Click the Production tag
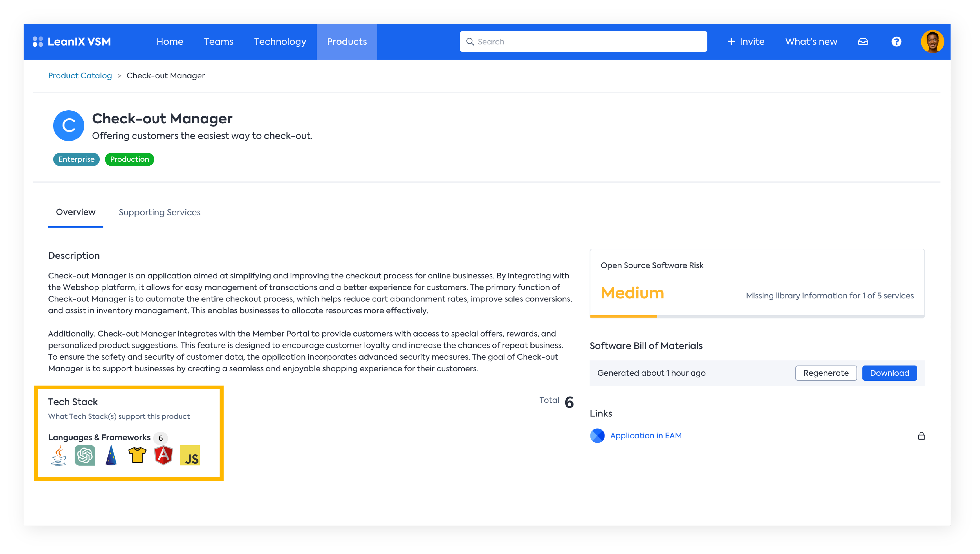The image size is (980, 554). tap(129, 159)
